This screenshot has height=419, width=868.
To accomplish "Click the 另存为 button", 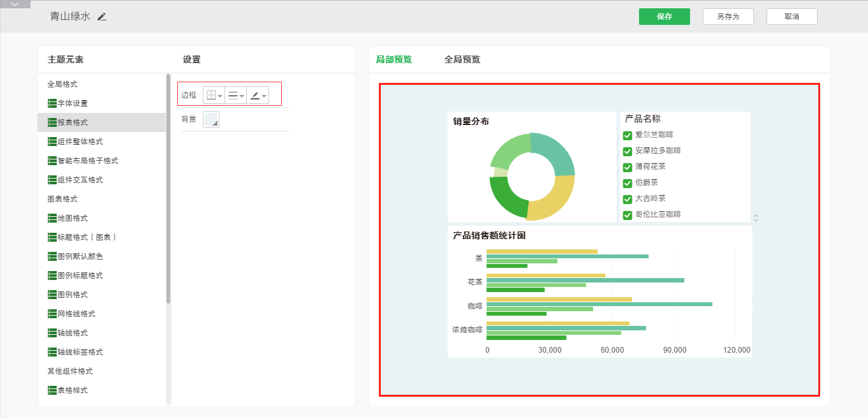I will 728,17.
